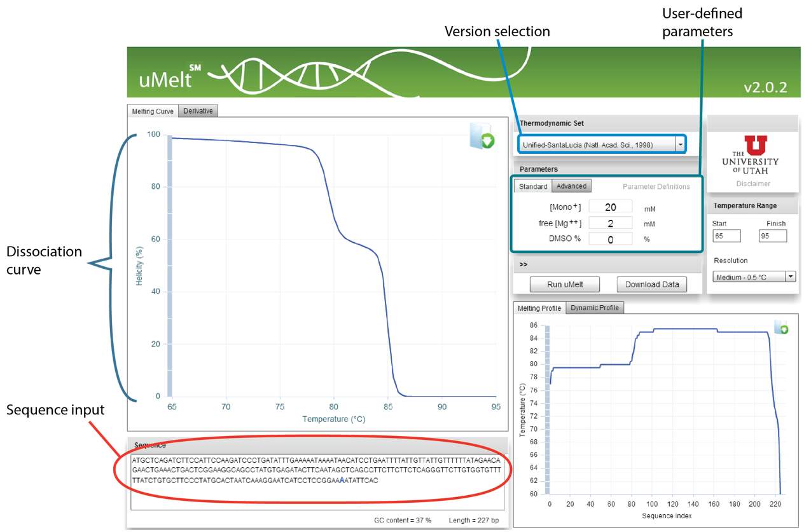
Task: Set the Finish temperature field
Action: pos(773,236)
